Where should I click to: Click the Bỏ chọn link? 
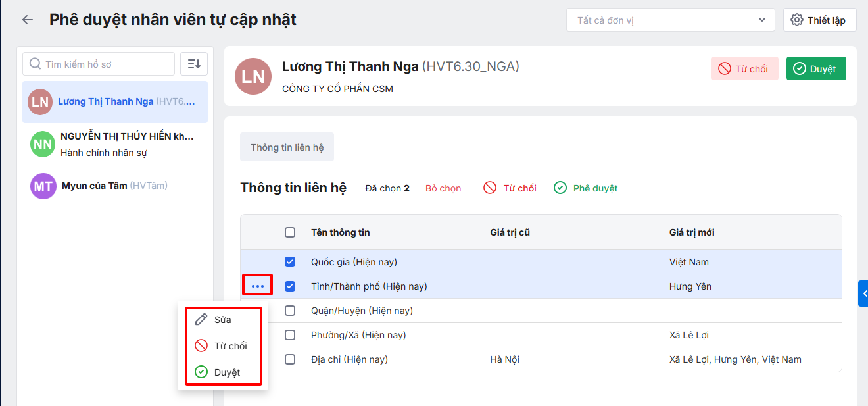coord(443,188)
